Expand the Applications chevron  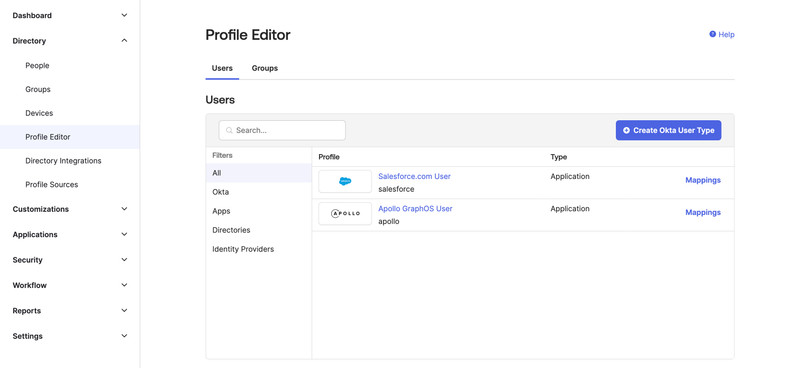pos(124,234)
